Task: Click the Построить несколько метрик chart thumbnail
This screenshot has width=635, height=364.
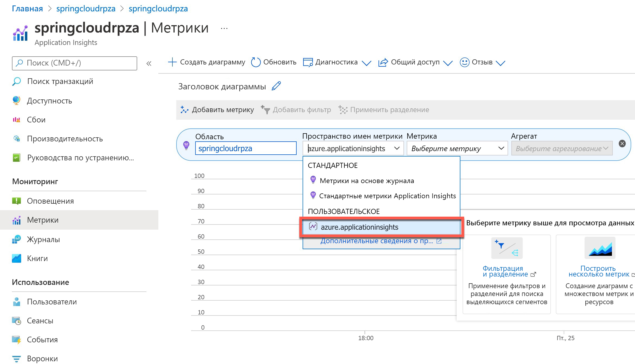Action: pos(600,248)
